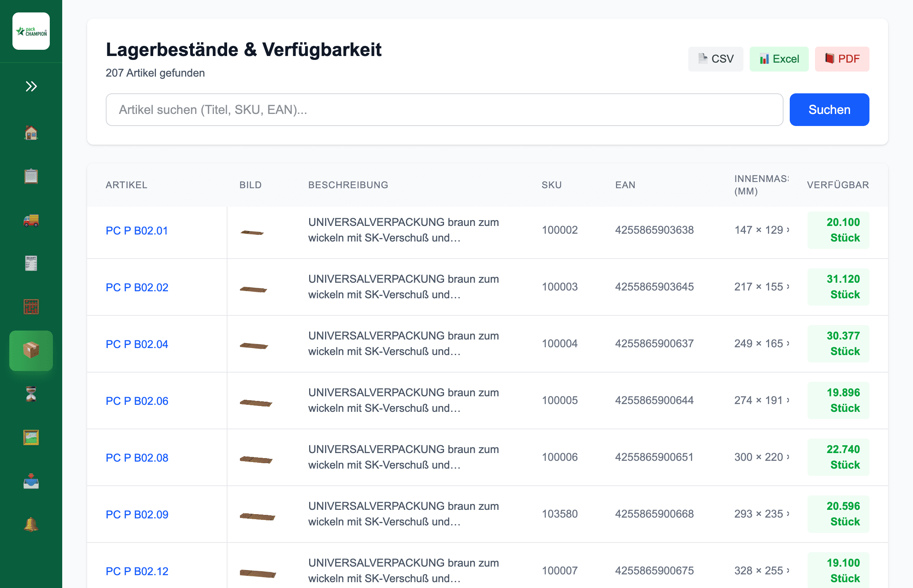Click the 20.596 Stück availability badge

tap(838, 514)
